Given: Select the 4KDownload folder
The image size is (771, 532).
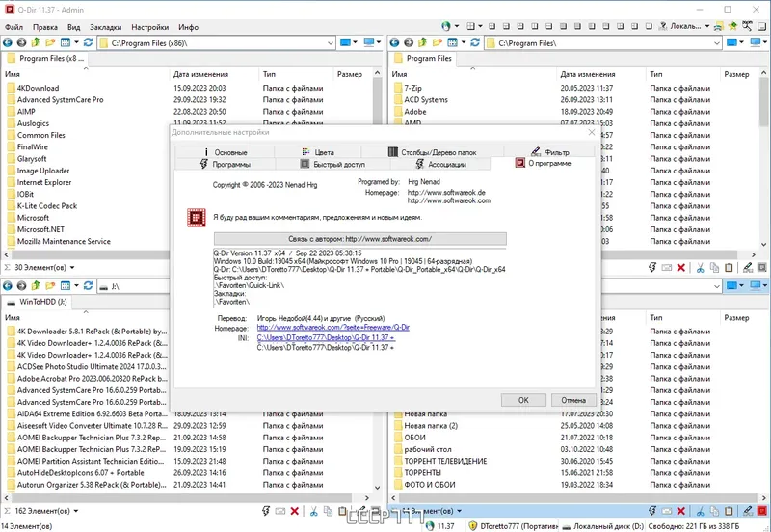Looking at the screenshot, I should point(38,88).
